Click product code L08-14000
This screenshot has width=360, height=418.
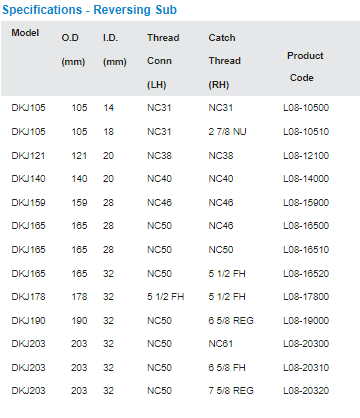[x=306, y=179]
